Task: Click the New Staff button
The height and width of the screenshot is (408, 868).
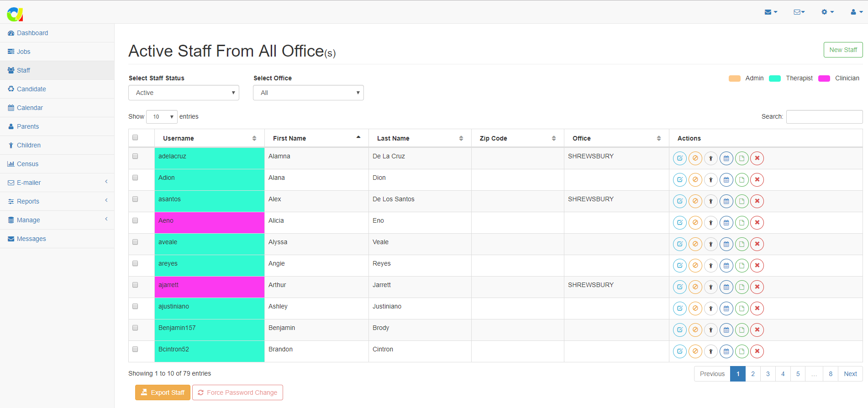Action: (842, 50)
